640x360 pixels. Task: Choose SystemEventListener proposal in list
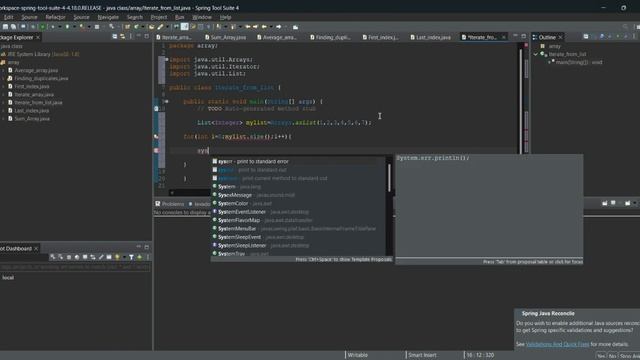tap(298, 212)
